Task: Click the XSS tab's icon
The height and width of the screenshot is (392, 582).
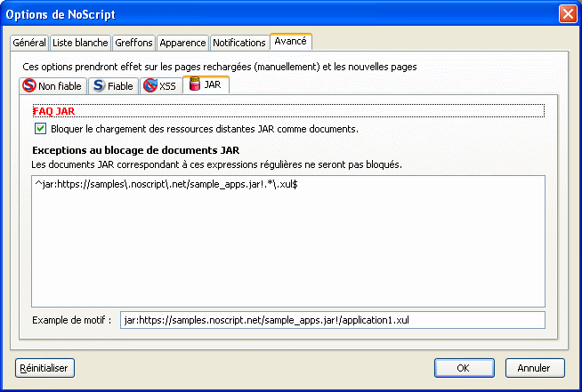Action: click(150, 86)
